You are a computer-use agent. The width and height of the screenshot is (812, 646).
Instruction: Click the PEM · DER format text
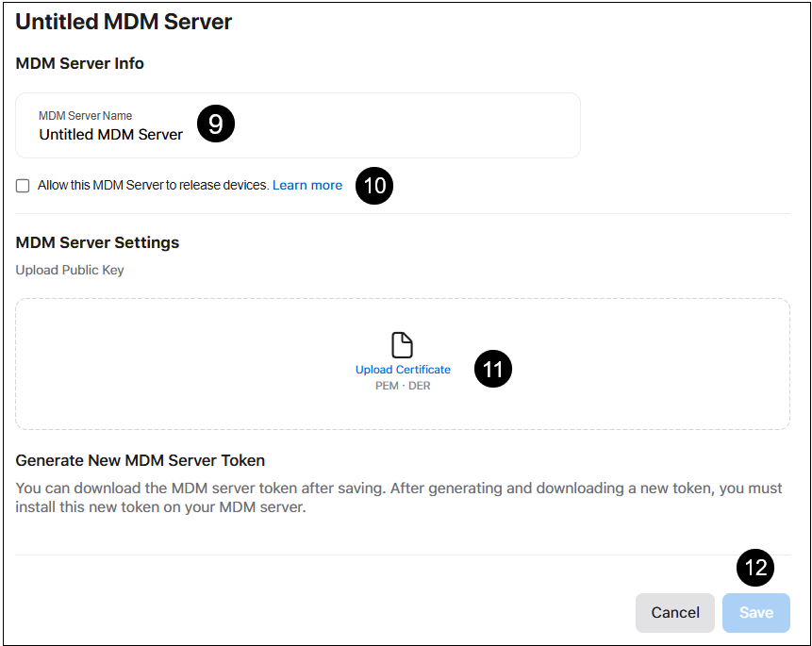coord(403,386)
